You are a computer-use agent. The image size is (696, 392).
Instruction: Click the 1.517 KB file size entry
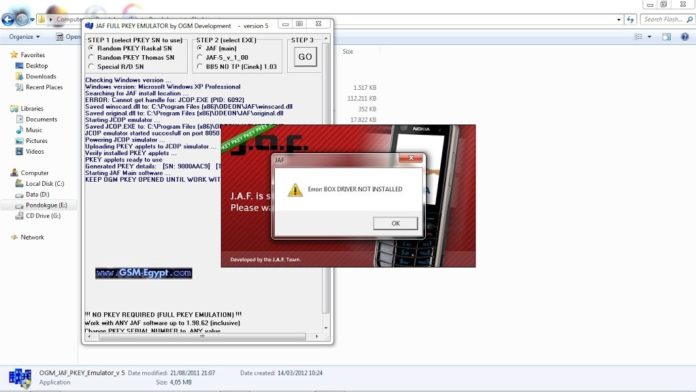click(x=365, y=88)
